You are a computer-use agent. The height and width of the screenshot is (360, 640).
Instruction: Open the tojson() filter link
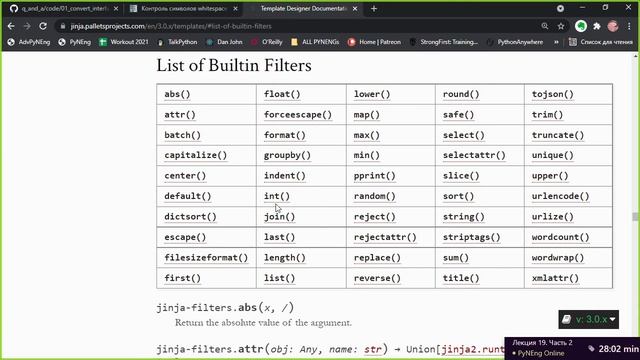pos(553,94)
